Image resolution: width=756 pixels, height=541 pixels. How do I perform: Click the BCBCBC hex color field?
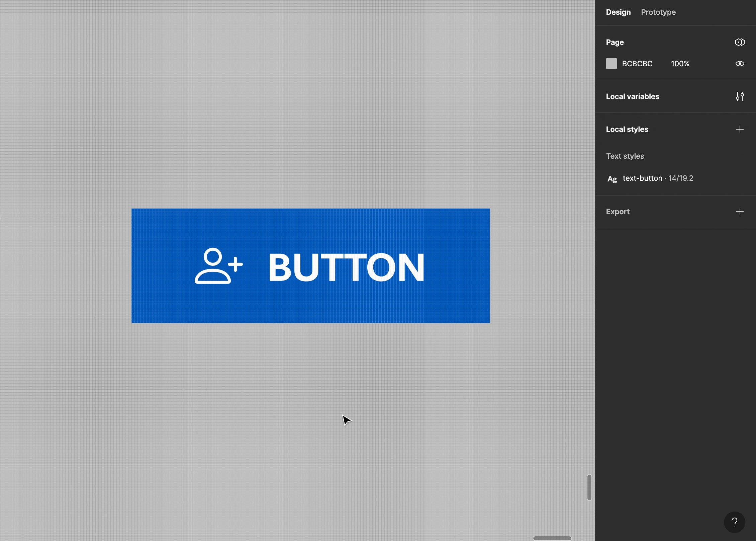tap(637, 64)
